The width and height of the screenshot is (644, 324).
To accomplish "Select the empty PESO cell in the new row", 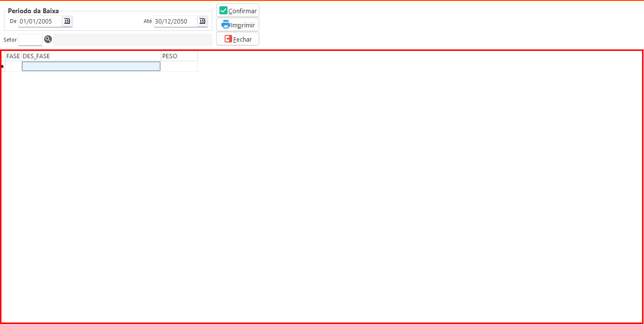I will click(179, 67).
